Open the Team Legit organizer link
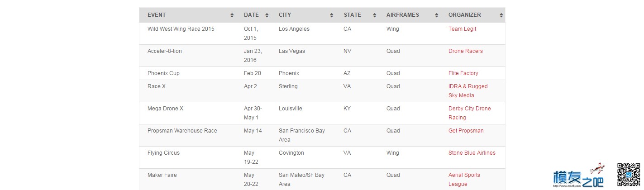Image resolution: width=644 pixels, height=190 pixels. (x=462, y=29)
